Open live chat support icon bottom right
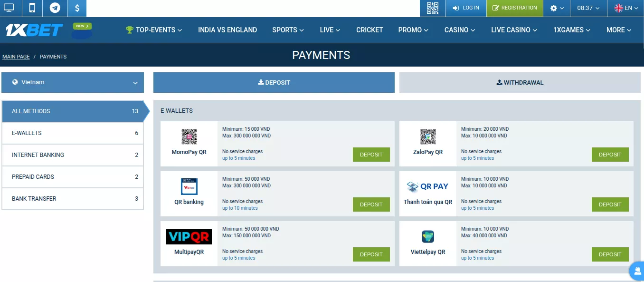644x282 pixels. pos(636,271)
